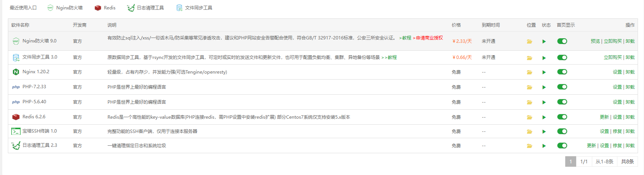Click the PHP-7.2.33 software name
This screenshot has width=644, height=175.
(x=34, y=87)
